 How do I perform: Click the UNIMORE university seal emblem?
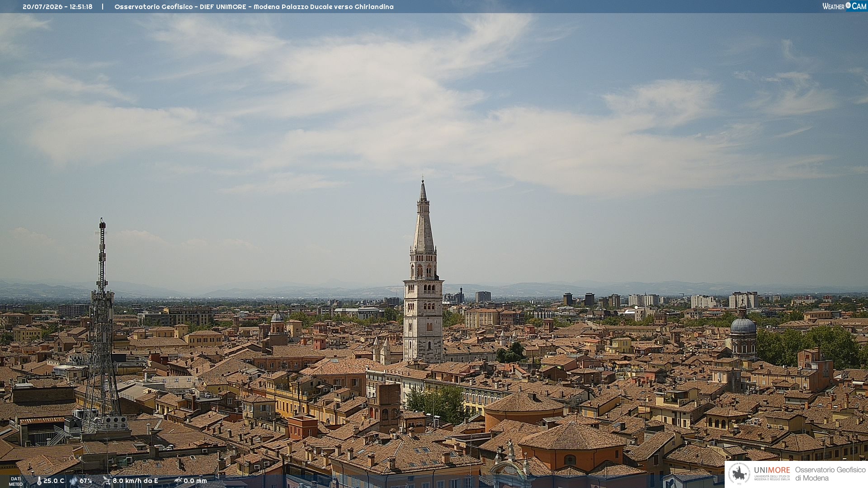pyautogui.click(x=739, y=474)
